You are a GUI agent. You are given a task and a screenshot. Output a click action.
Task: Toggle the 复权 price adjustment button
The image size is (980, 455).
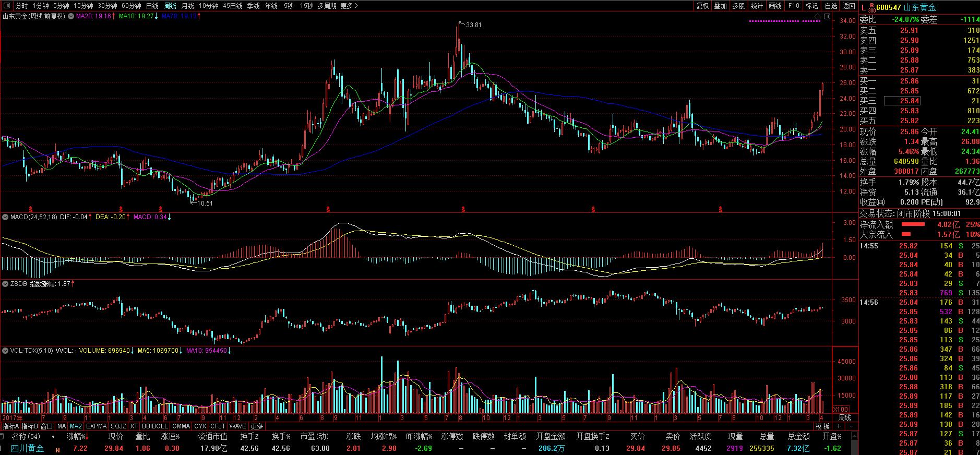point(702,6)
